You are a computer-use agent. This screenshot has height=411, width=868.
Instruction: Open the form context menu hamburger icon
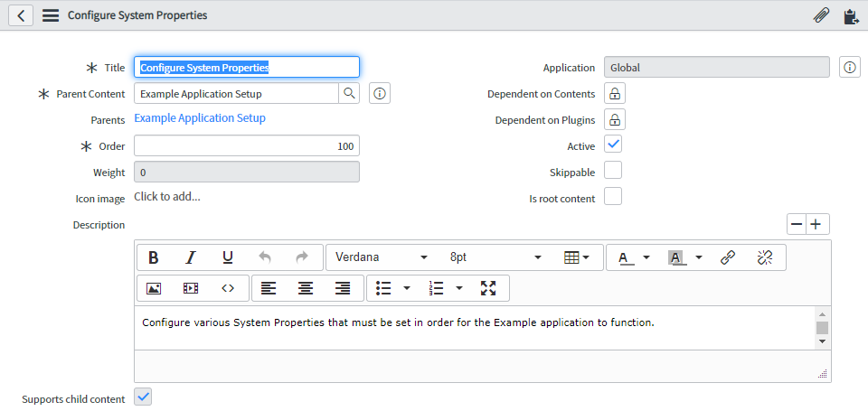(x=51, y=15)
